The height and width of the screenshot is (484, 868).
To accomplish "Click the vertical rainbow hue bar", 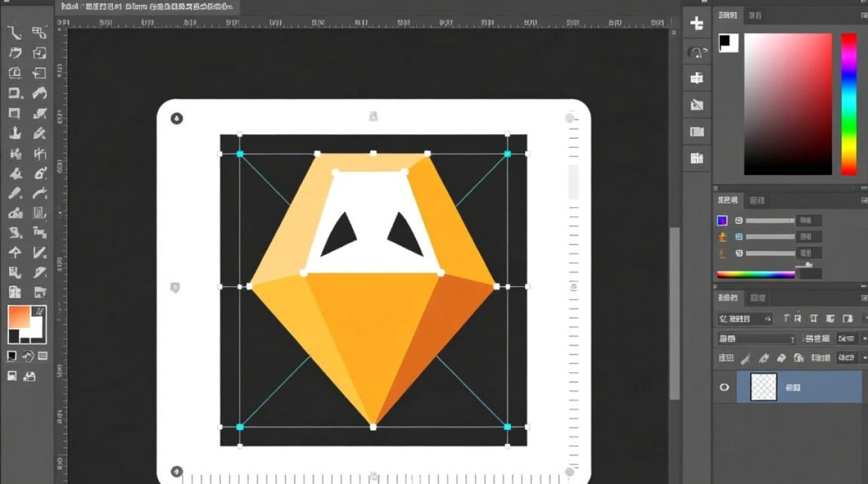I will 849,104.
